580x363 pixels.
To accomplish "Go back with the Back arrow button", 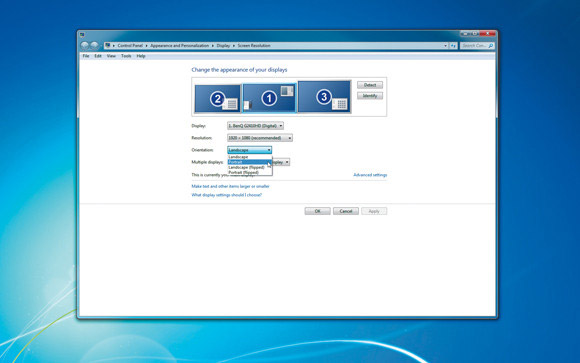I will pyautogui.click(x=85, y=46).
